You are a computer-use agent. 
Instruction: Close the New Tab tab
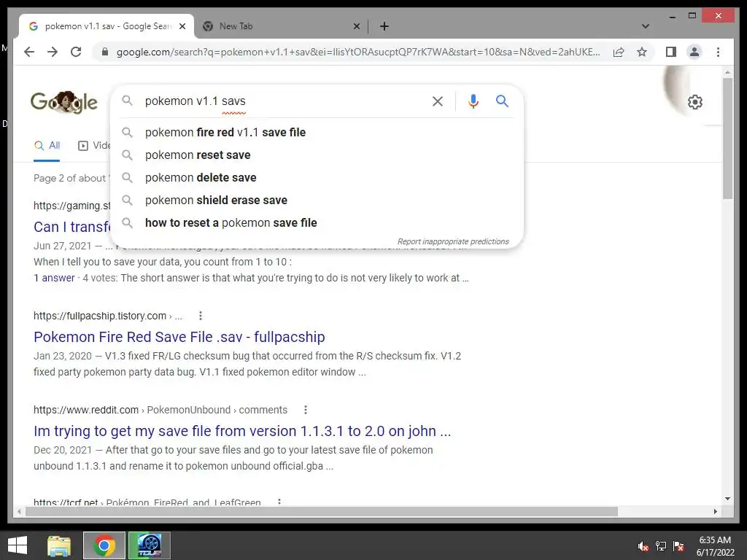tap(356, 26)
